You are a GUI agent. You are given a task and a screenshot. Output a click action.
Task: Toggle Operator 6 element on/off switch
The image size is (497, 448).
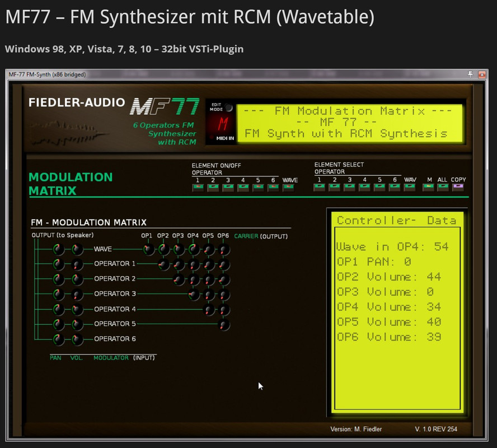tap(273, 188)
